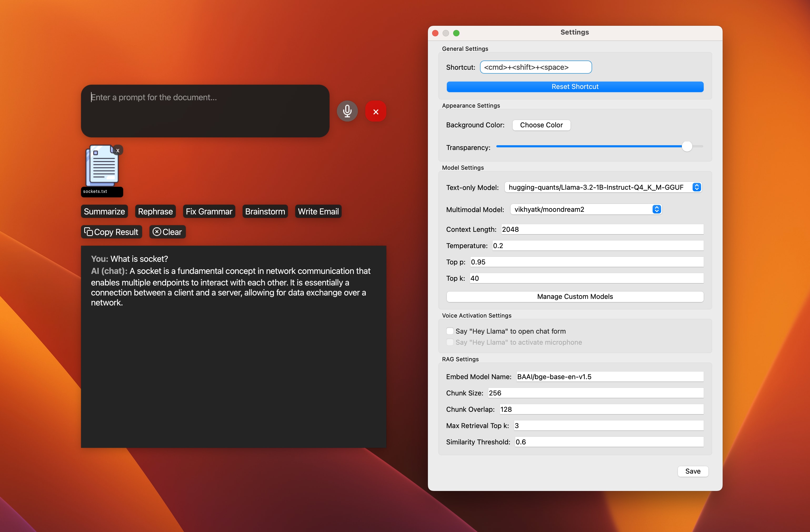Click the red X close icon
Screen dimensions: 810x532
click(x=375, y=111)
